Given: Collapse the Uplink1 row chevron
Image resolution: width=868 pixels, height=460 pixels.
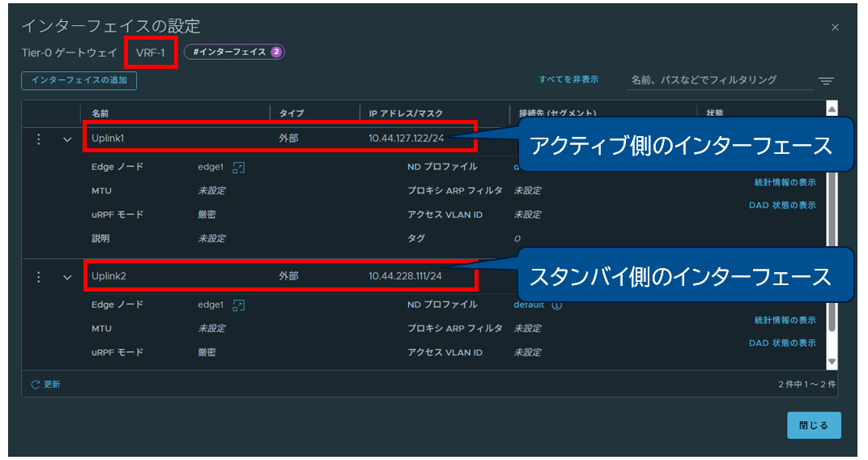Looking at the screenshot, I should tap(67, 139).
